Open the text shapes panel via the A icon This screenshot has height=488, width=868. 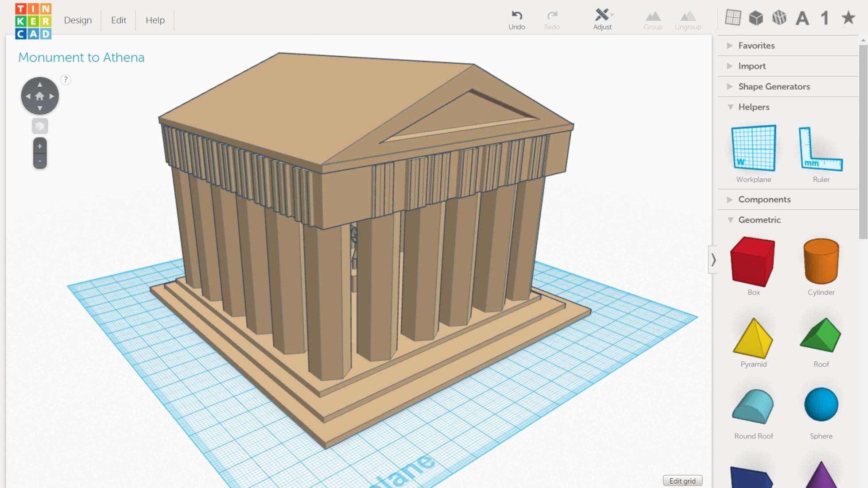click(802, 18)
